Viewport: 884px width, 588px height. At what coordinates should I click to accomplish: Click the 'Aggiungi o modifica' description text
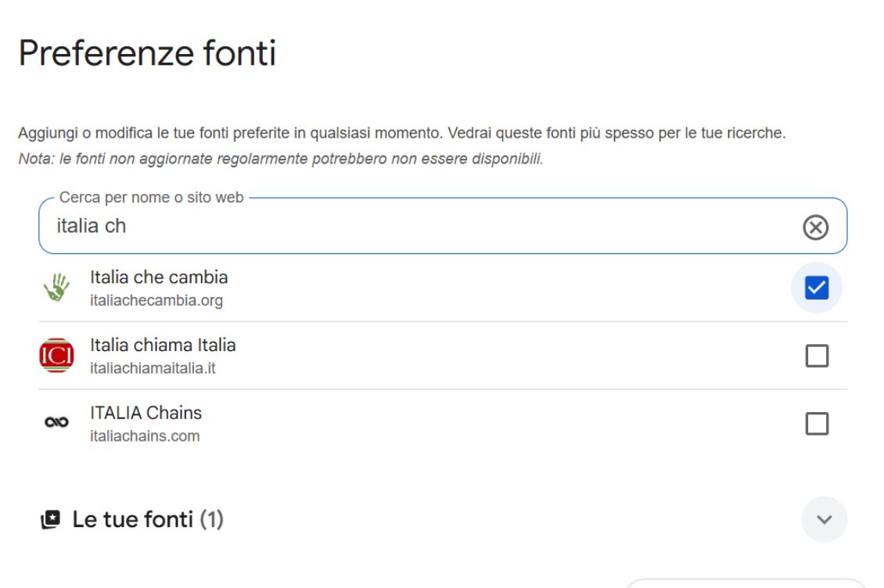[x=402, y=133]
